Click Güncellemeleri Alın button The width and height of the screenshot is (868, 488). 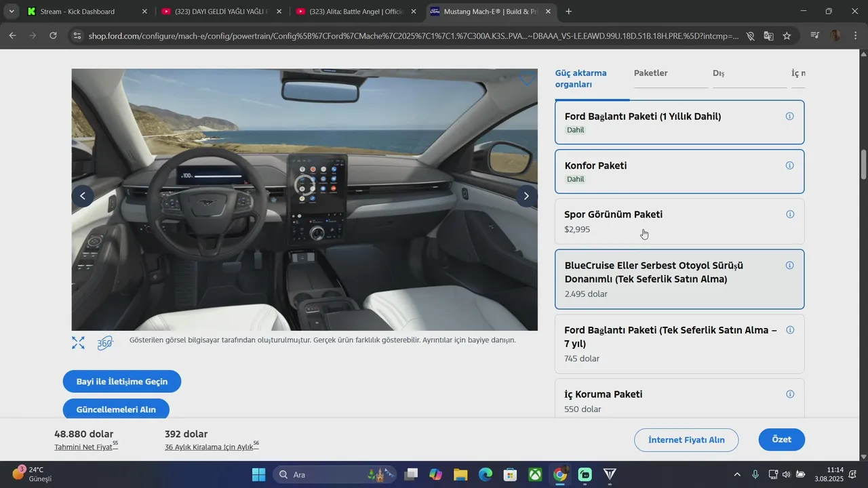(116, 409)
